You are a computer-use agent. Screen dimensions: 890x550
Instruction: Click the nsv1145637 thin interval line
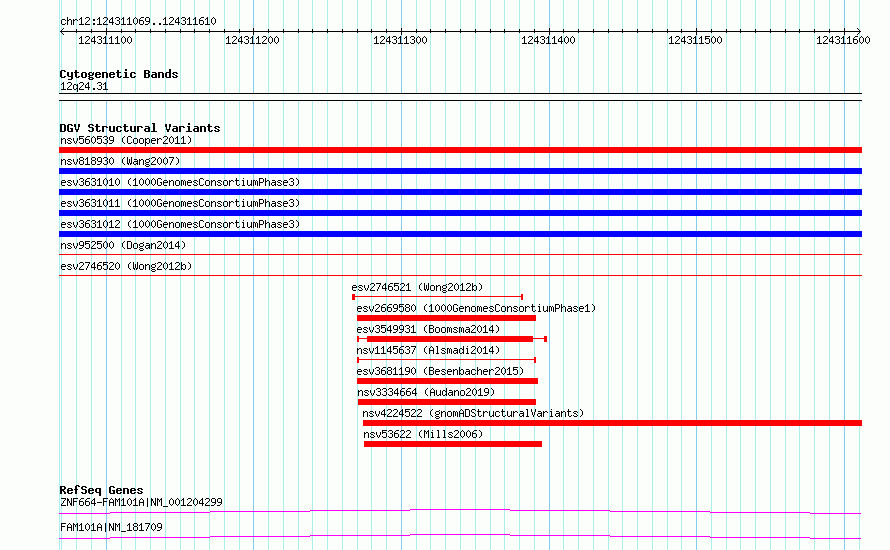[x=447, y=360]
